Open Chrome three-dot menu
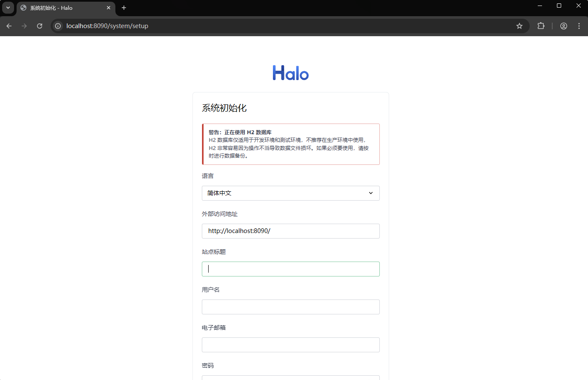The height and width of the screenshot is (380, 588). 579,26
